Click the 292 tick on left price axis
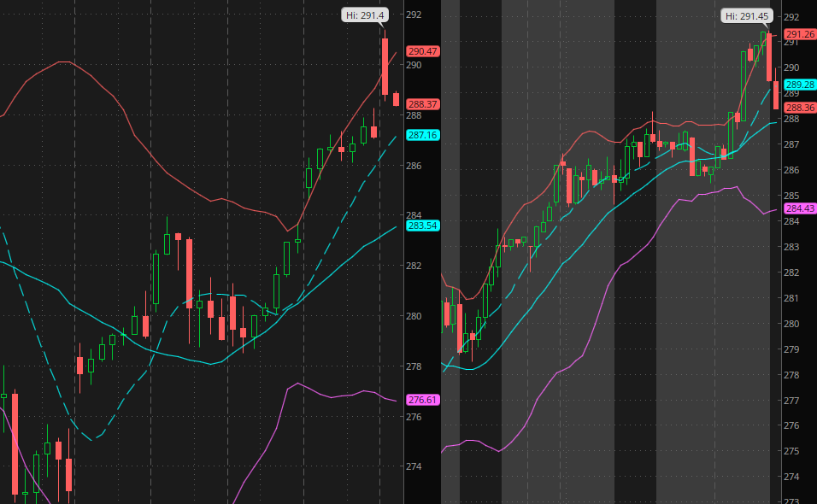This screenshot has width=817, height=504. click(414, 15)
